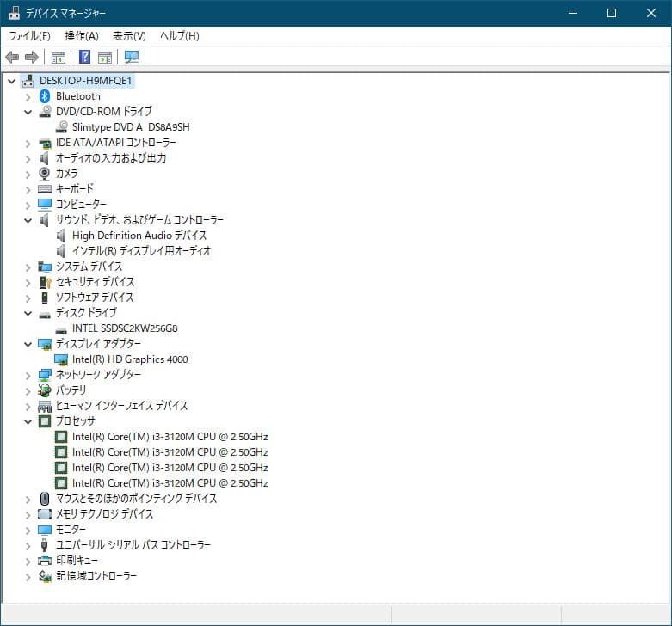Click the ヒューマン インターフェイス デバイス icon
Viewport: 672px width, 626px height.
[x=45, y=406]
